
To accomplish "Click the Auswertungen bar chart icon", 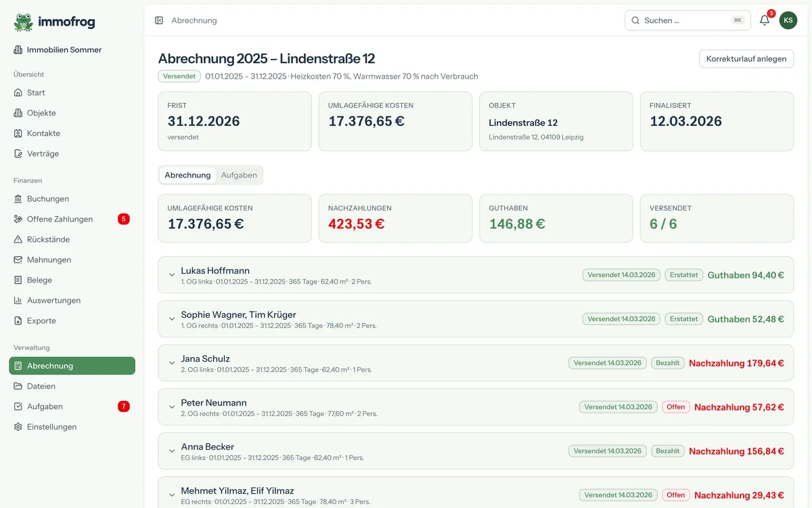I will (18, 301).
